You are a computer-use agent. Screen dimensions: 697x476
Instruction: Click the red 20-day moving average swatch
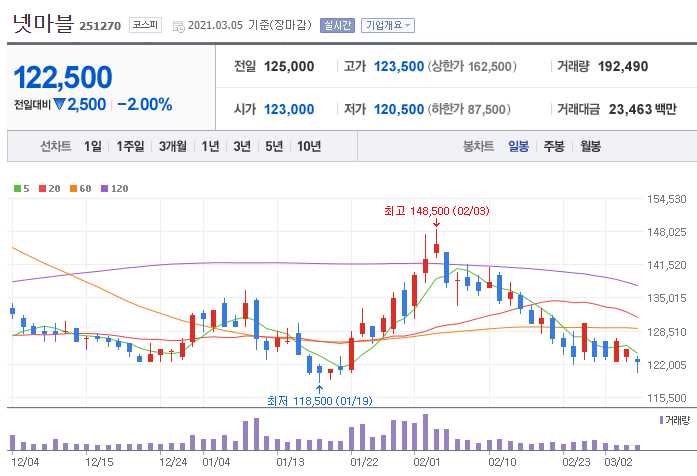[43, 188]
